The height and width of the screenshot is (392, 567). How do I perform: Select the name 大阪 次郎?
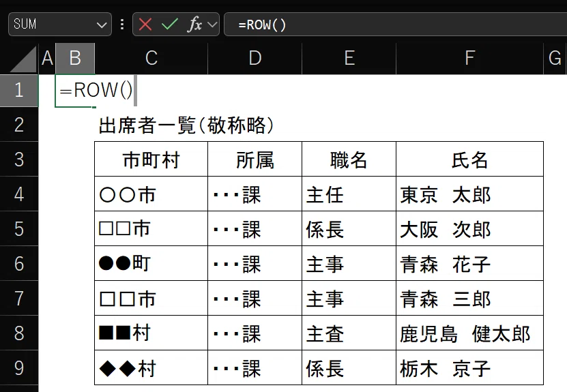tap(469, 228)
